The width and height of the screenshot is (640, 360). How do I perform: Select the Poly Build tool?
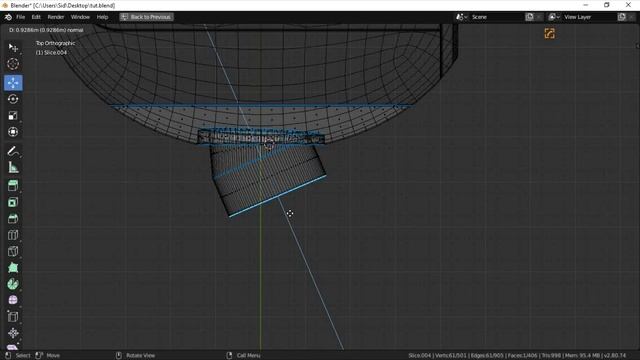pos(13,267)
